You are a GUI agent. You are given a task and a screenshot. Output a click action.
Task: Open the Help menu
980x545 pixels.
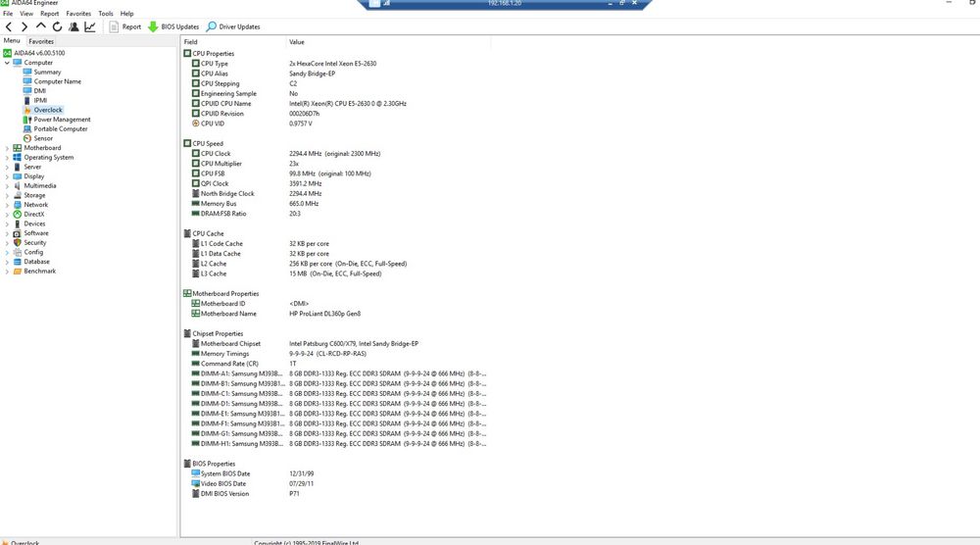click(x=126, y=13)
